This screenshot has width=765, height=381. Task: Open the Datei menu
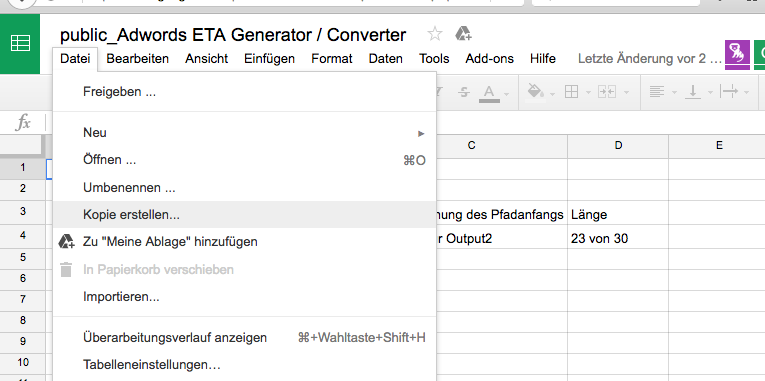(75, 59)
